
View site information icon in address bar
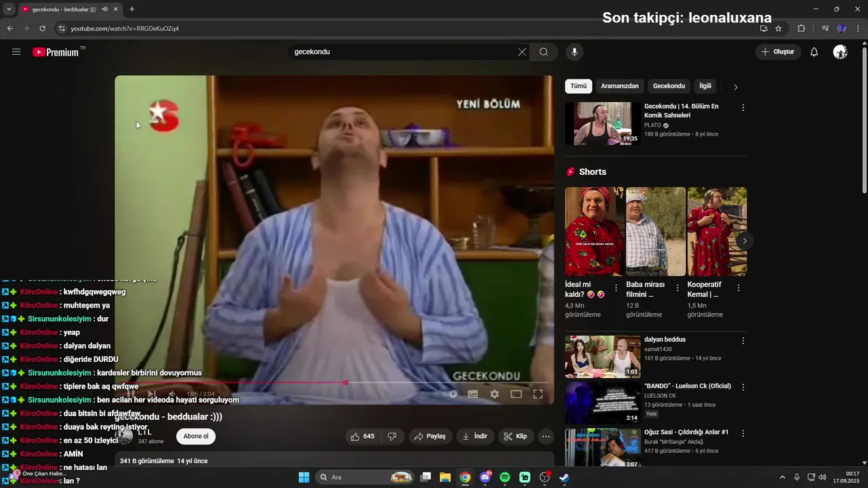(62, 28)
